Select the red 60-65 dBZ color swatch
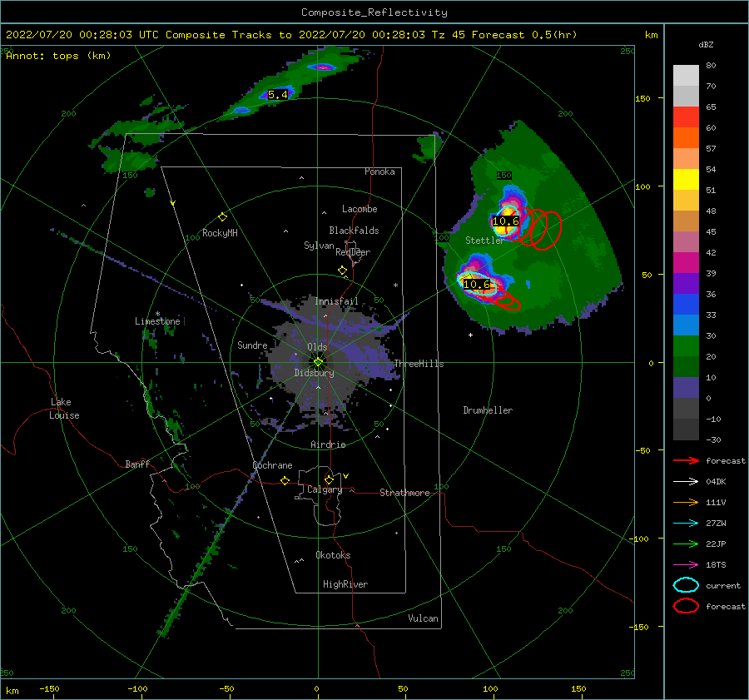Screen dimensions: 749x700 [x=686, y=117]
